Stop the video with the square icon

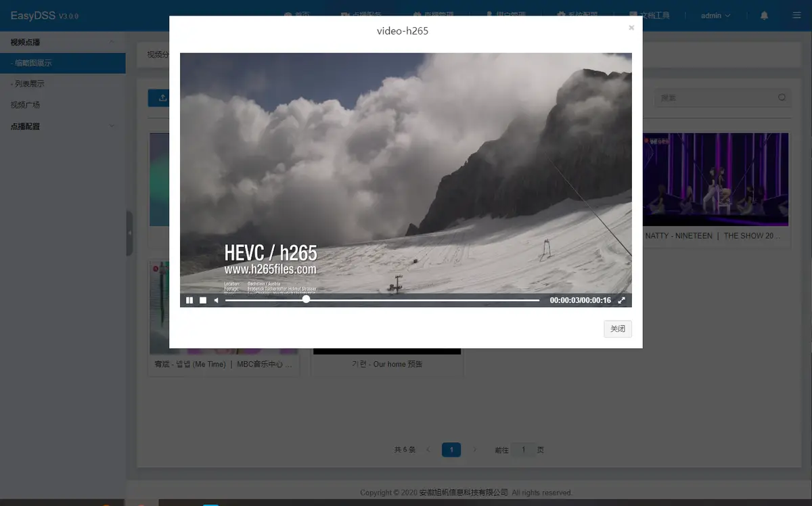point(203,300)
